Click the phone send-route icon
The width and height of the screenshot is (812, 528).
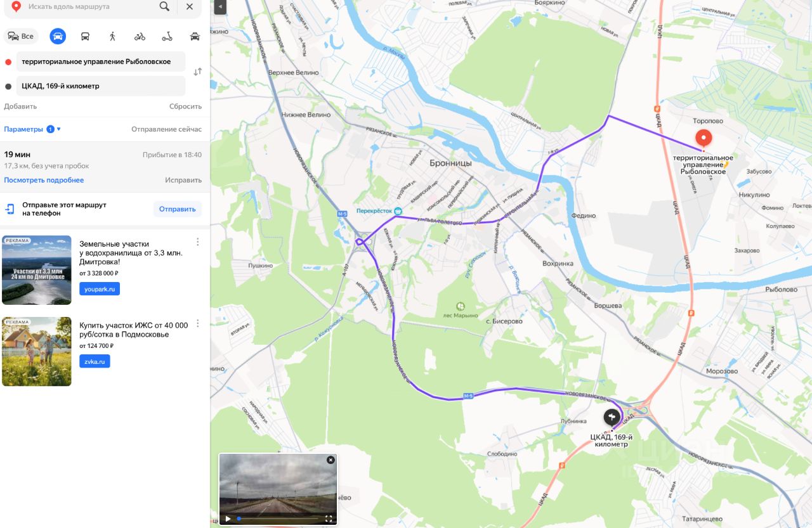10,209
